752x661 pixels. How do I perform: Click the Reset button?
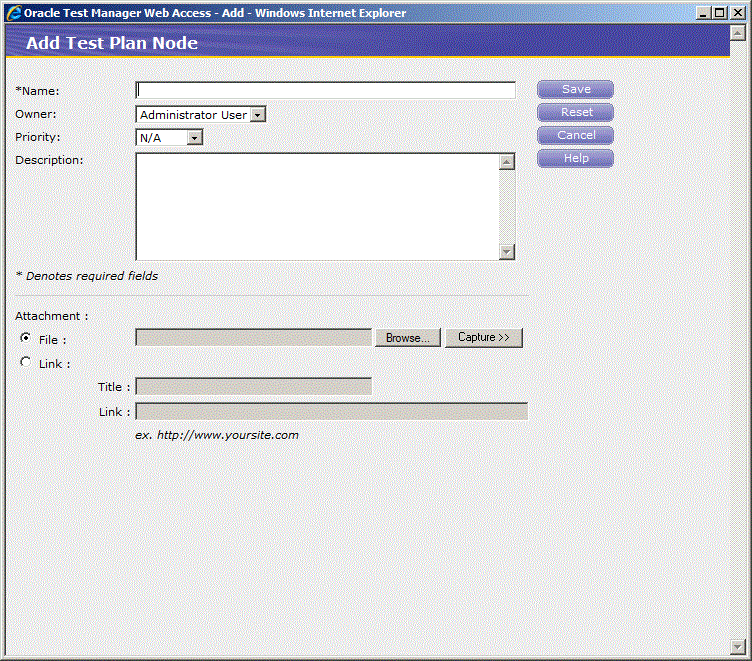[x=576, y=112]
